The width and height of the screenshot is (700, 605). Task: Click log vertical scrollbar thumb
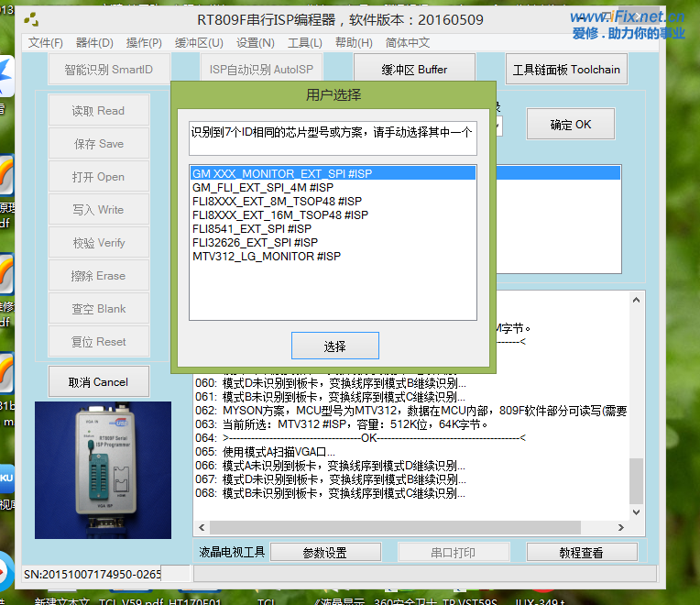636,481
